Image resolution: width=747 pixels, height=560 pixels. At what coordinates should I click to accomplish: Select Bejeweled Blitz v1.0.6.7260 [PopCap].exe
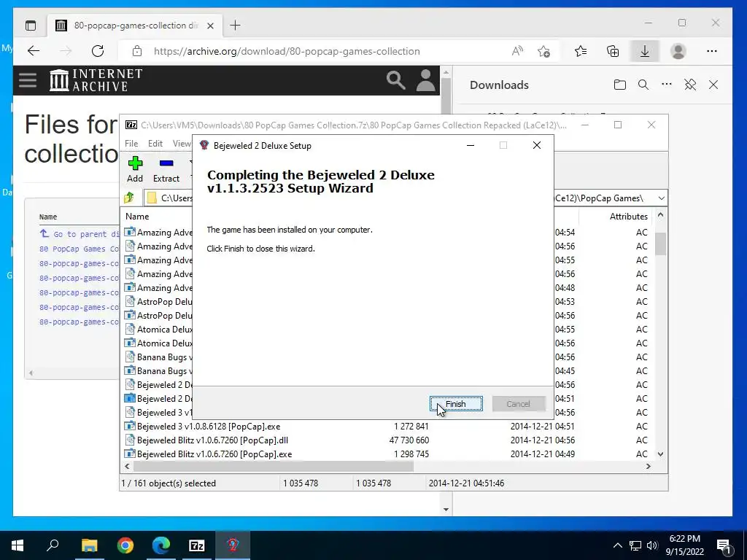coord(214,454)
